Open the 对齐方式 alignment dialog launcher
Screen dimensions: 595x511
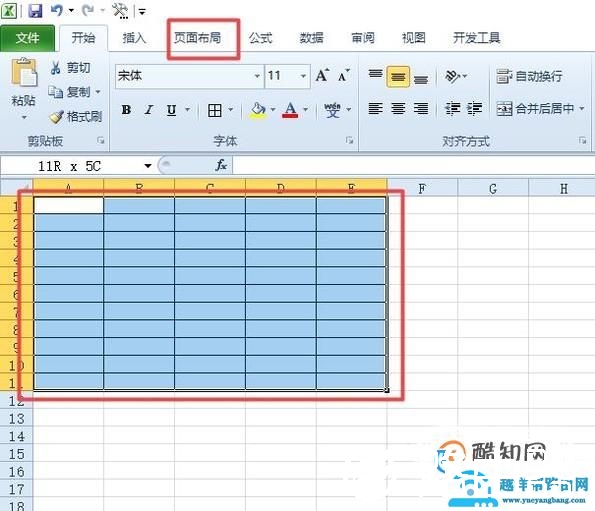point(582,141)
